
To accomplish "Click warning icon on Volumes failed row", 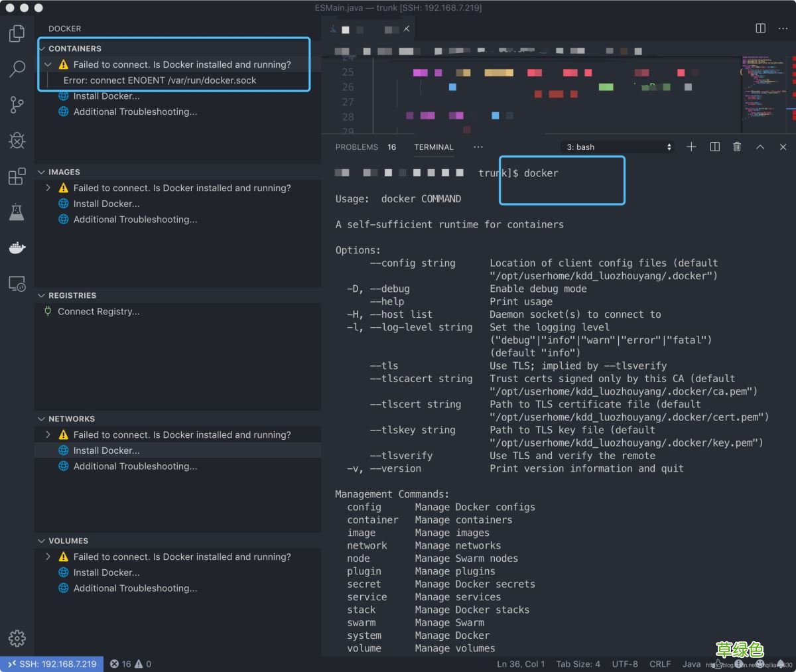I will 64,557.
